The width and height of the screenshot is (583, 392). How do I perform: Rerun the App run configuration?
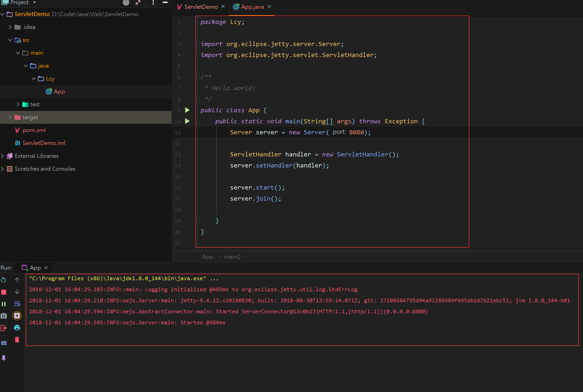click(4, 280)
